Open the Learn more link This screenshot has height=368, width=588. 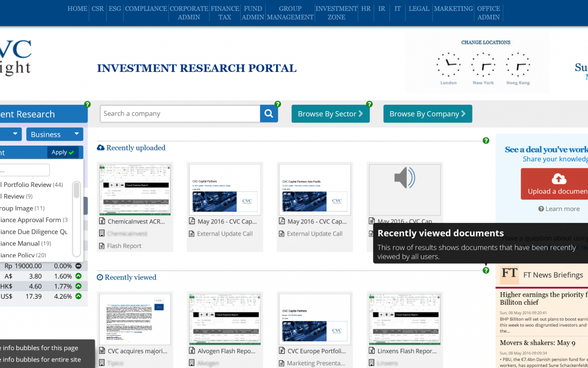pos(559,209)
